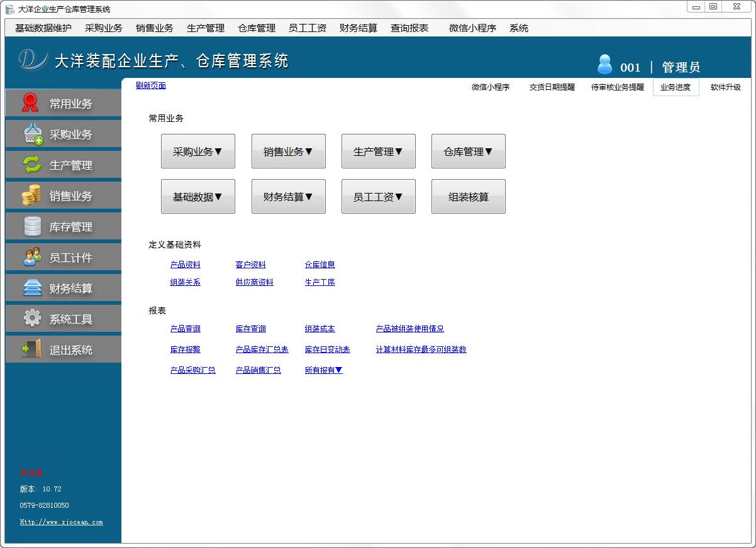Open the 查询报表 menu
This screenshot has height=548, width=756.
409,28
